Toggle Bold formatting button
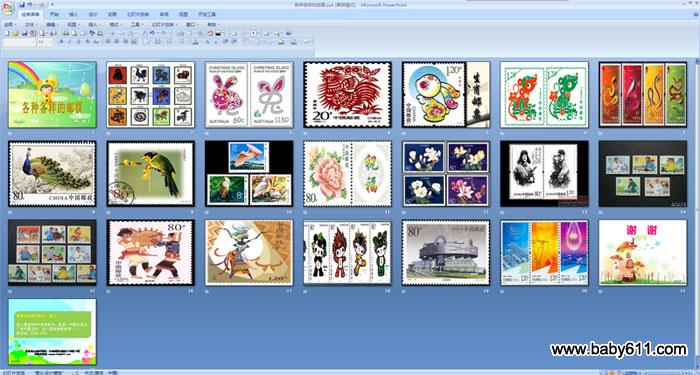 click(61, 42)
